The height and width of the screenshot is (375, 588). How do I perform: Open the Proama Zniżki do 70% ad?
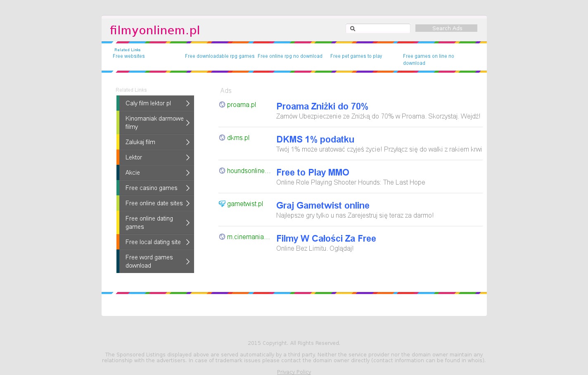[x=322, y=107]
